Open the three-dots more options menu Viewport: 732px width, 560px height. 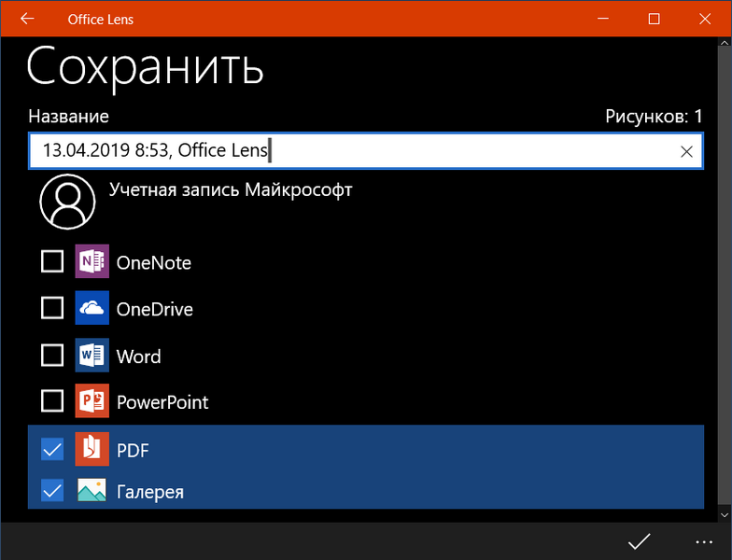pos(704,542)
